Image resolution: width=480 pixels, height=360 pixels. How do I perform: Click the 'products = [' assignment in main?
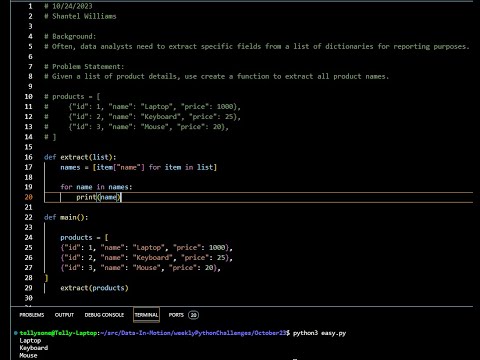click(x=84, y=237)
